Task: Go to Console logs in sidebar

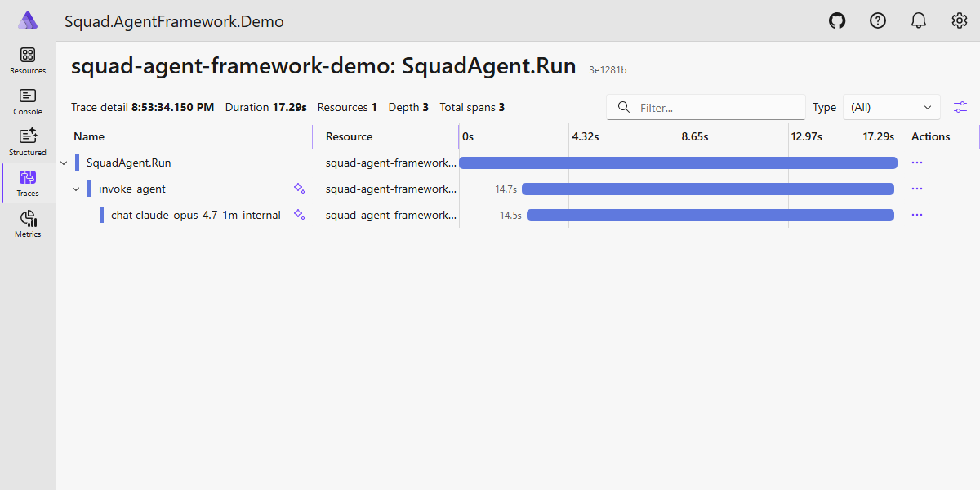Action: (28, 102)
